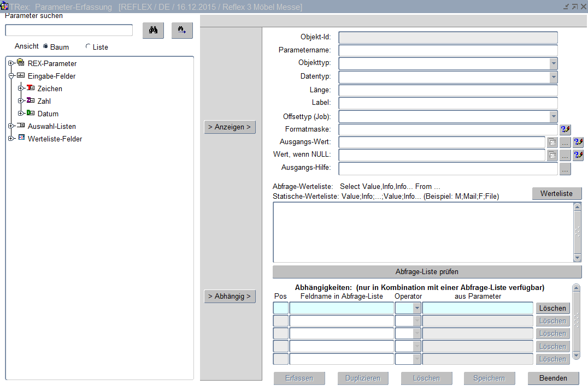This screenshot has height=391, width=588.
Task: Click the find-next binoculars button with arrow
Action: coord(182,31)
